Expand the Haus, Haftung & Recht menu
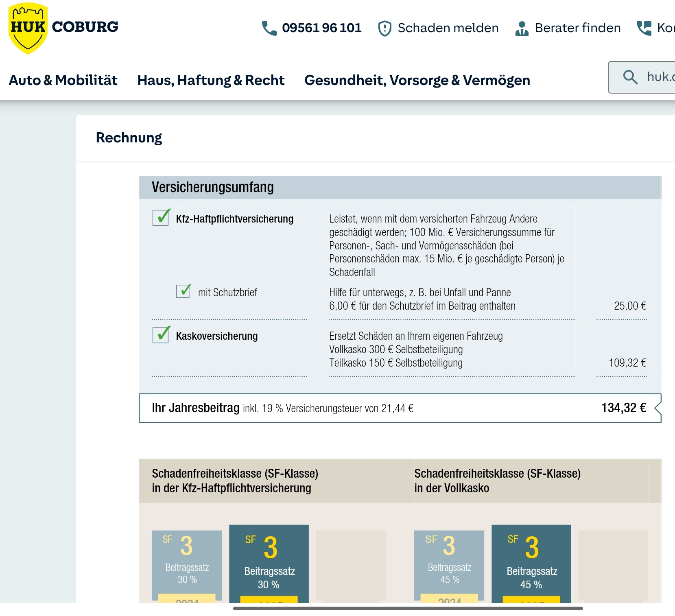The image size is (675, 616). pyautogui.click(x=211, y=80)
